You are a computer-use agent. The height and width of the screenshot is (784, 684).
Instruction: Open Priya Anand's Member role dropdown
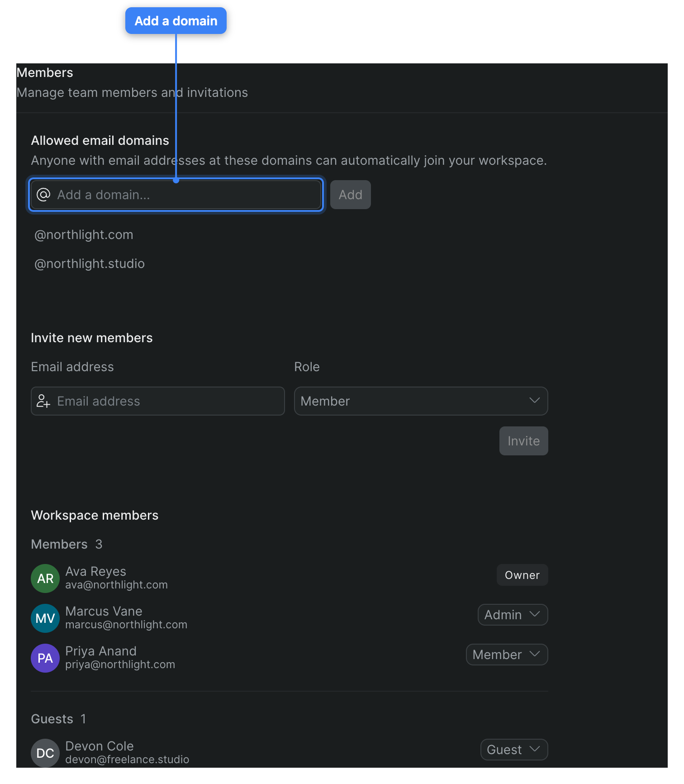pos(507,655)
